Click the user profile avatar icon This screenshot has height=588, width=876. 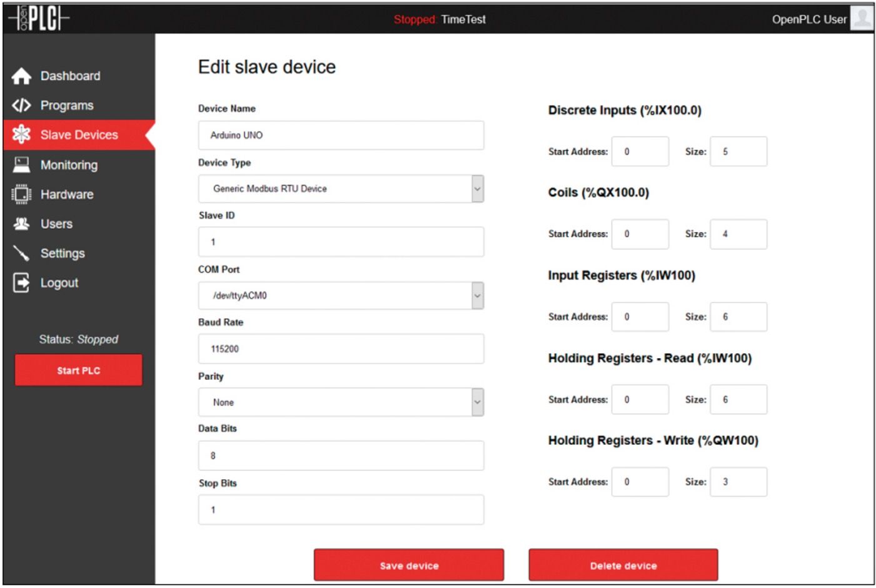pos(21,282)
